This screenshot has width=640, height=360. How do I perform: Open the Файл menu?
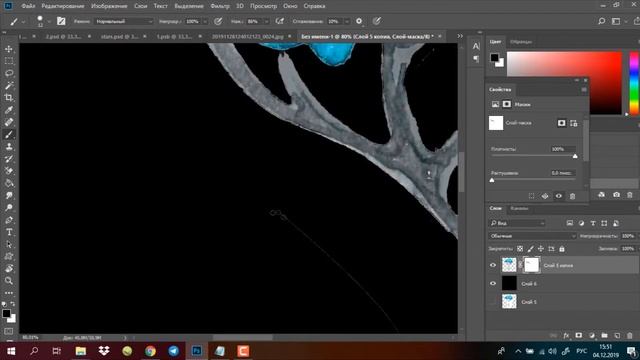pos(28,6)
